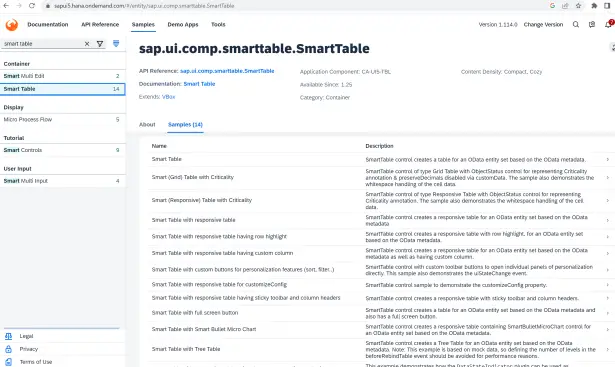Open browser extensions puzzle icon
This screenshot has height=367, width=615.
tap(594, 5)
